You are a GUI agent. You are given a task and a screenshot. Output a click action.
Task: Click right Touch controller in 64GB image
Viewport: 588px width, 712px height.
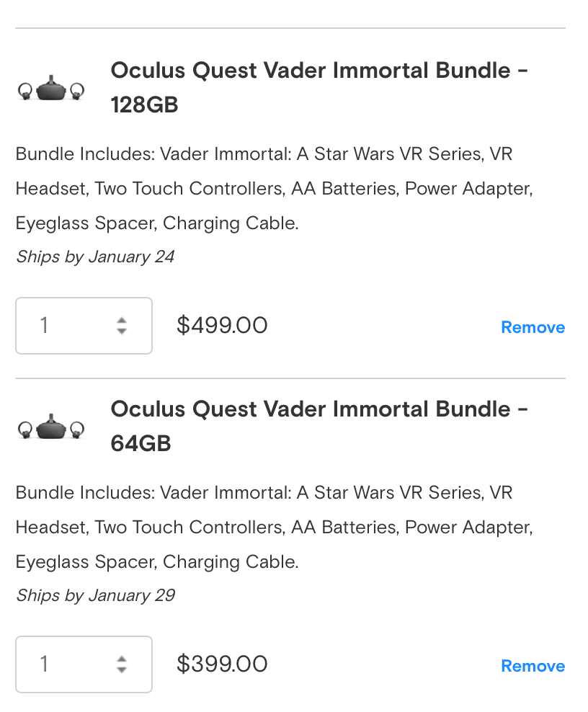click(x=77, y=430)
